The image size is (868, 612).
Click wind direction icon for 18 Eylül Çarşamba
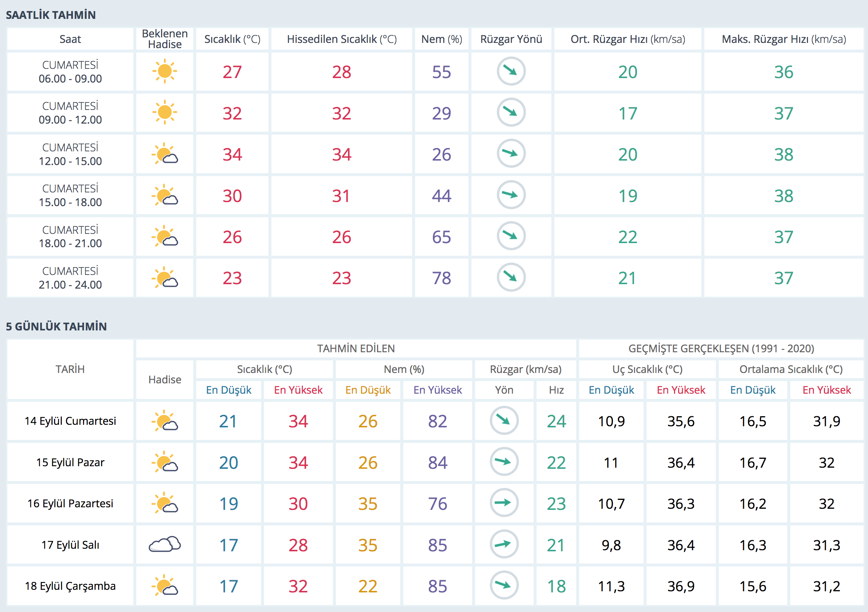pos(504,586)
